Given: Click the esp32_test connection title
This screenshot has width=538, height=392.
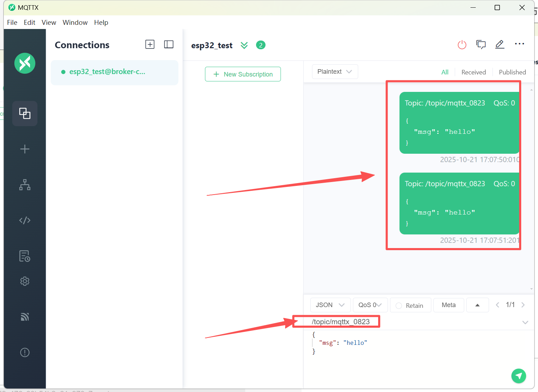Looking at the screenshot, I should click(212, 45).
